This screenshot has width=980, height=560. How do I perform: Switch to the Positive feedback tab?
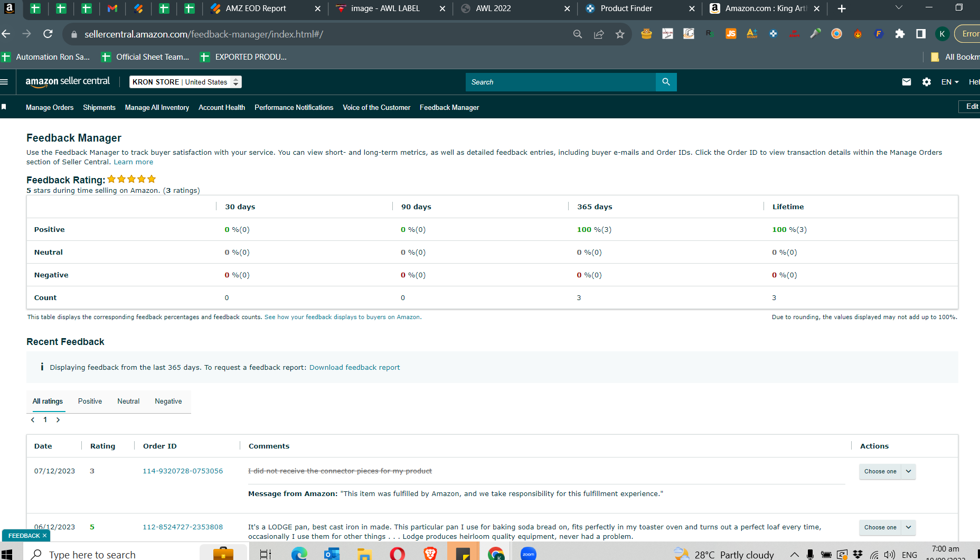[90, 402]
